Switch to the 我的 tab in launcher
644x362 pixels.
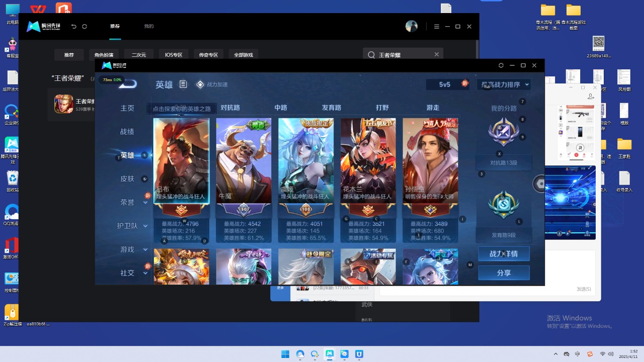[x=149, y=26]
